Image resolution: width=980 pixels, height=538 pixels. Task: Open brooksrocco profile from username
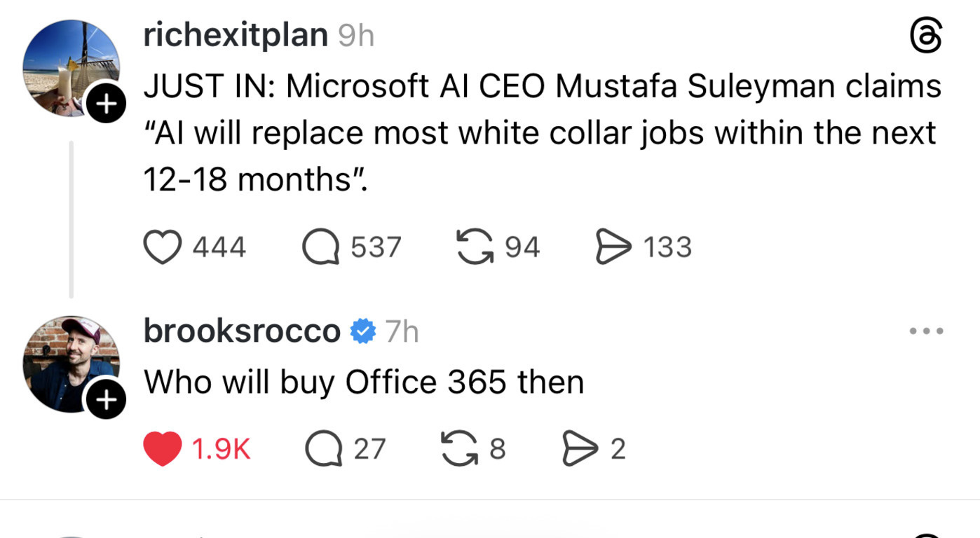point(242,331)
